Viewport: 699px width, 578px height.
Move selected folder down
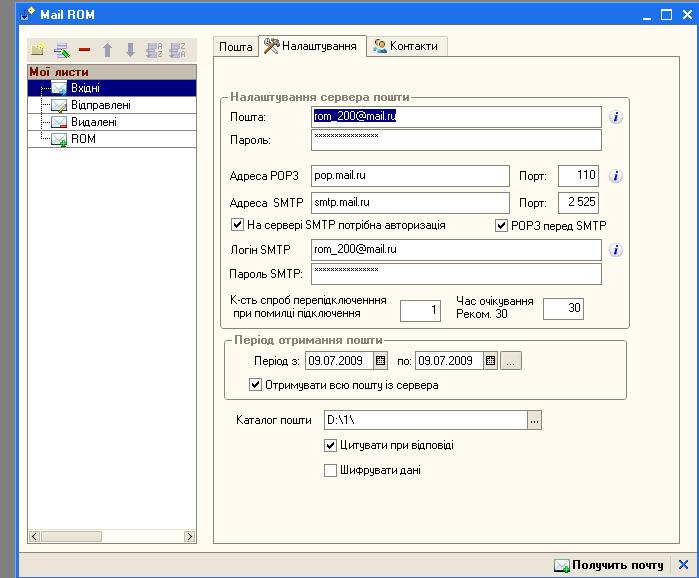tap(130, 50)
